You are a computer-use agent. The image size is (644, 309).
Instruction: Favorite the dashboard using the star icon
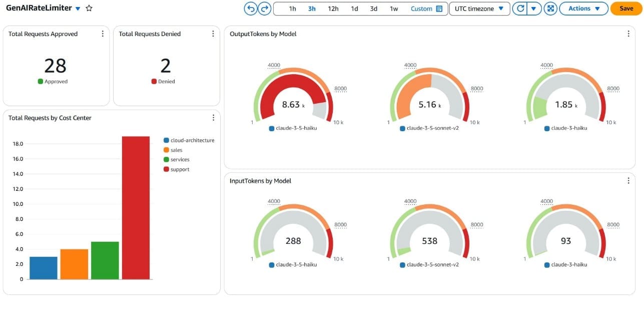(89, 8)
